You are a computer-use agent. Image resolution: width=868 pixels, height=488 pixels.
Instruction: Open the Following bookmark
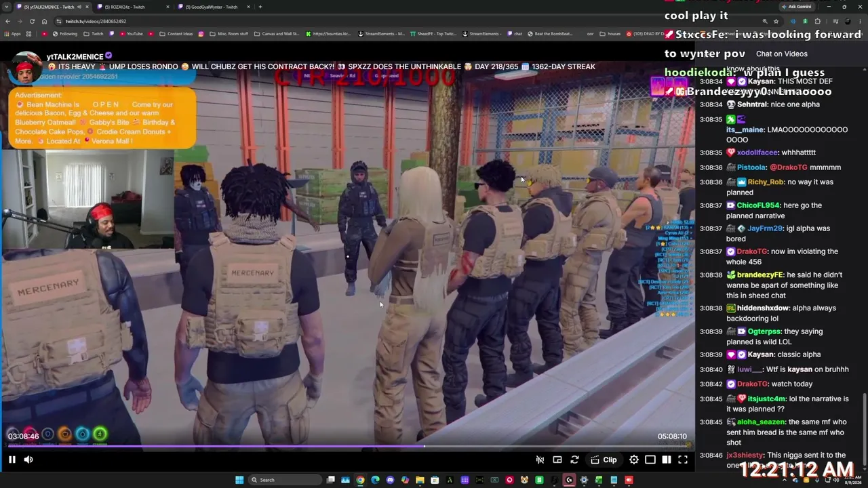pos(64,34)
